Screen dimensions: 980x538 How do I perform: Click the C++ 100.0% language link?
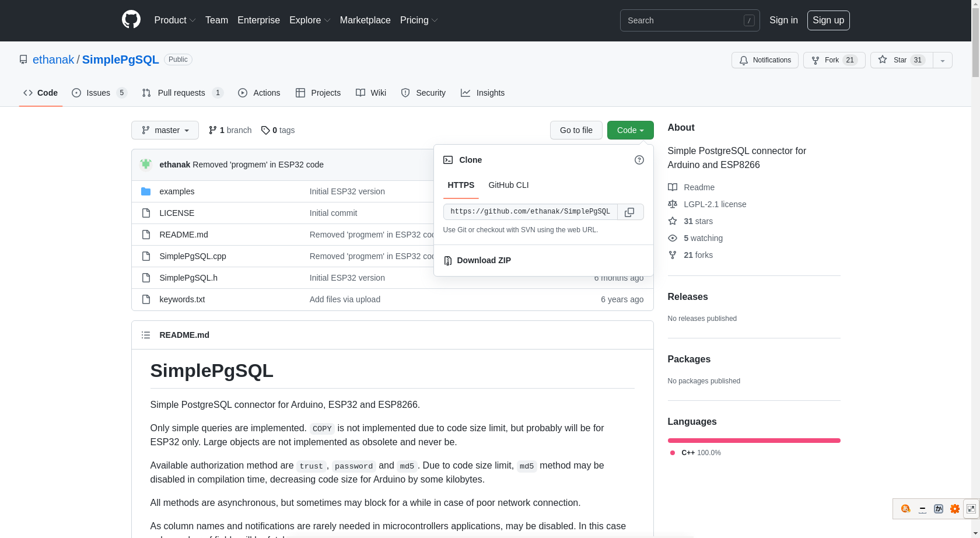pos(695,453)
